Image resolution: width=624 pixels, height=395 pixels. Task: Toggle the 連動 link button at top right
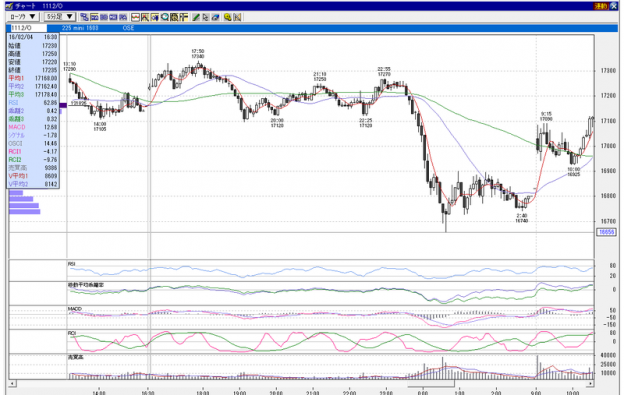click(601, 6)
